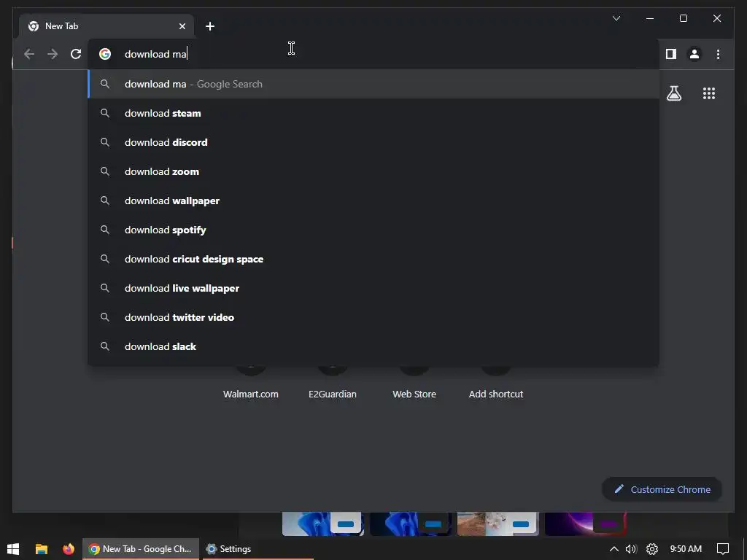Pick the 'download zoom' suggestion
The width and height of the screenshot is (747, 560).
[373, 171]
